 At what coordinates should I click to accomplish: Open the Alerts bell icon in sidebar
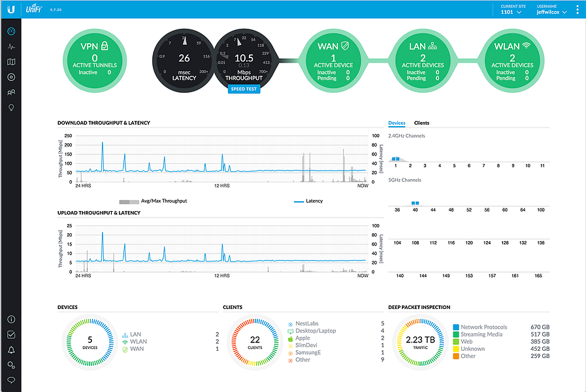(x=11, y=350)
